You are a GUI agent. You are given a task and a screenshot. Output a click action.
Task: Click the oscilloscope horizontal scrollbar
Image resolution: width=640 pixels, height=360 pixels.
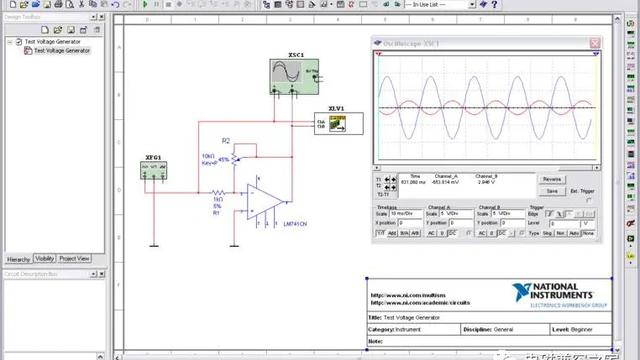487,168
